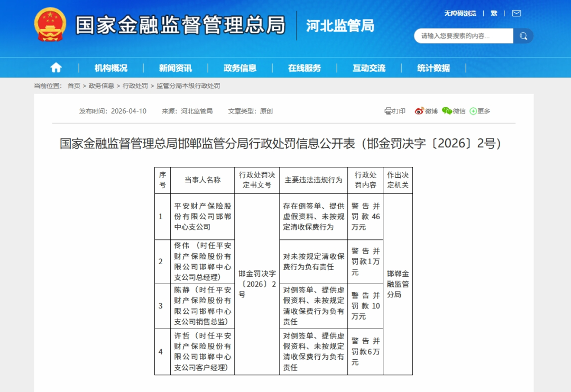Open the 互动交流 menu

tap(369, 68)
